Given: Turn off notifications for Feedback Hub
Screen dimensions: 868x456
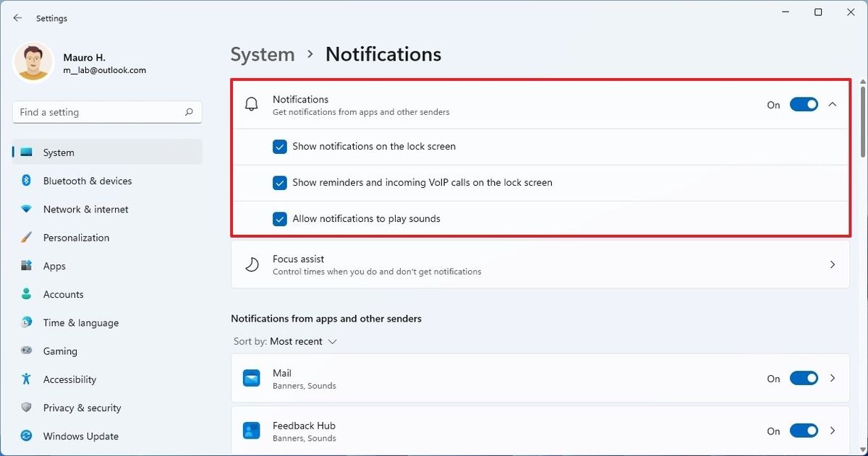Looking at the screenshot, I should (804, 430).
